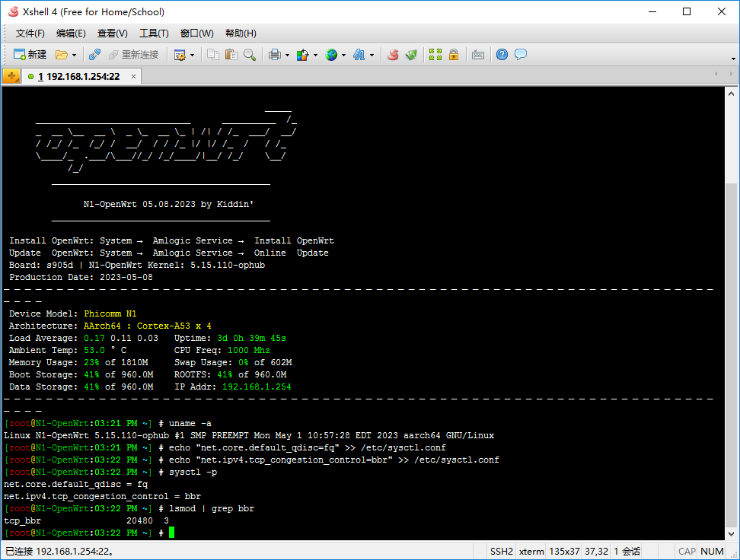Click the speech bubble feedback icon

coord(521,55)
